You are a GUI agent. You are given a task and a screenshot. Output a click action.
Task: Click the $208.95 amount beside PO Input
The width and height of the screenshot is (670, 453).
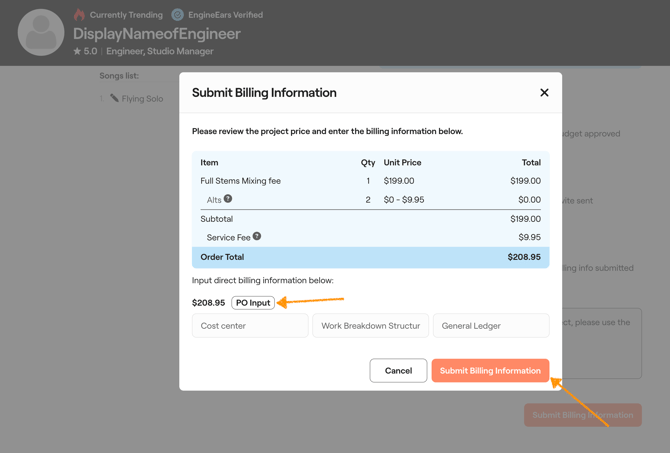[x=208, y=303]
